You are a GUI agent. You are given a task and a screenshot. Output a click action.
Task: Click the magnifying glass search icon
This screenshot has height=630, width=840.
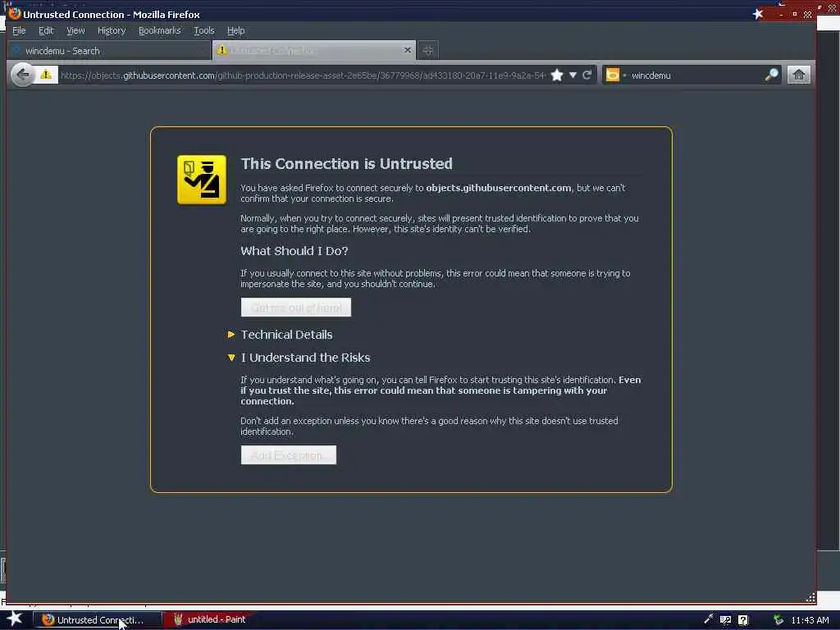[771, 75]
